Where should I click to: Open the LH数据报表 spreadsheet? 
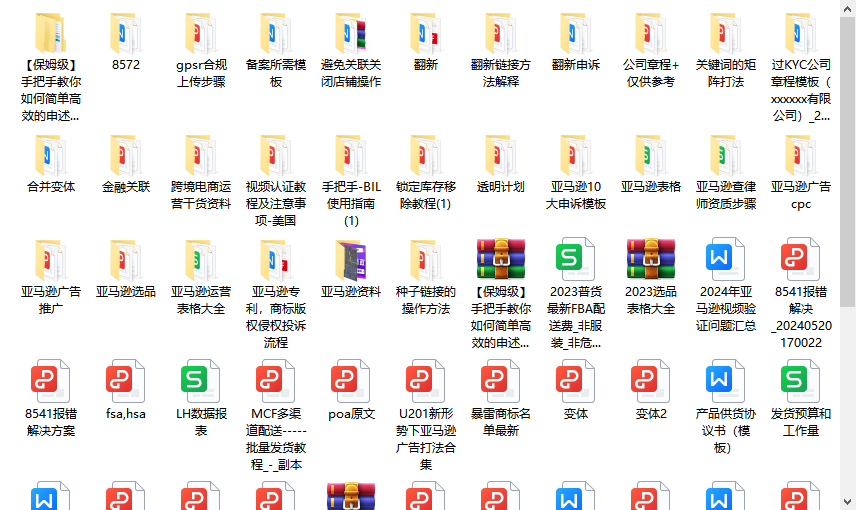201,381
